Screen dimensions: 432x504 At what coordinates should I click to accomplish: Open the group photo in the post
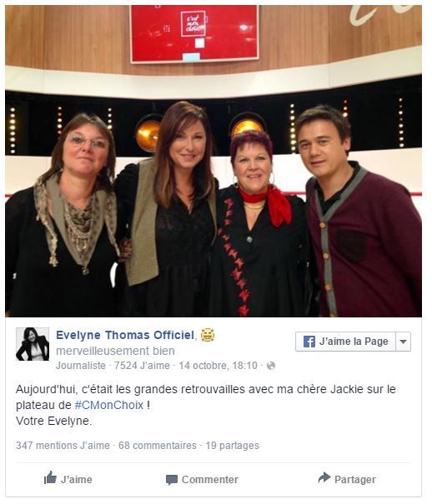215,162
